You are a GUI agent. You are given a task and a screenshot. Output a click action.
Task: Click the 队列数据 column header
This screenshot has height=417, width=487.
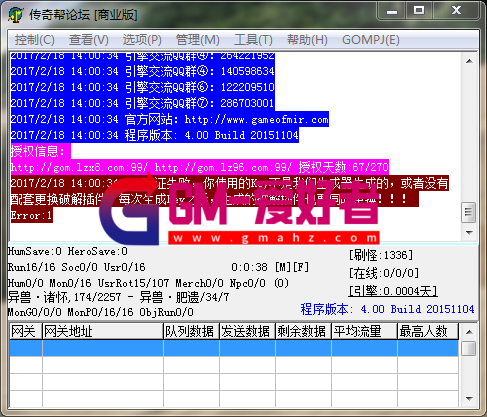click(191, 331)
